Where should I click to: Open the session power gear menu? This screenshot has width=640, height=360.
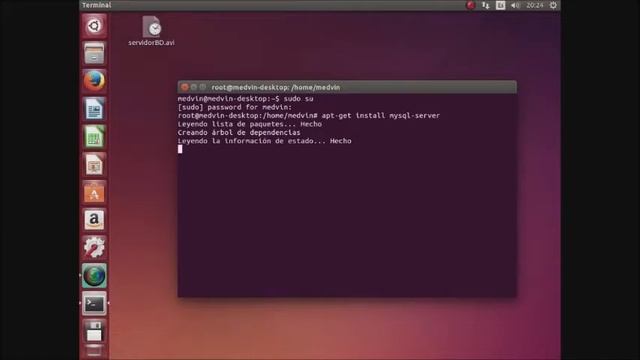click(x=553, y=5)
